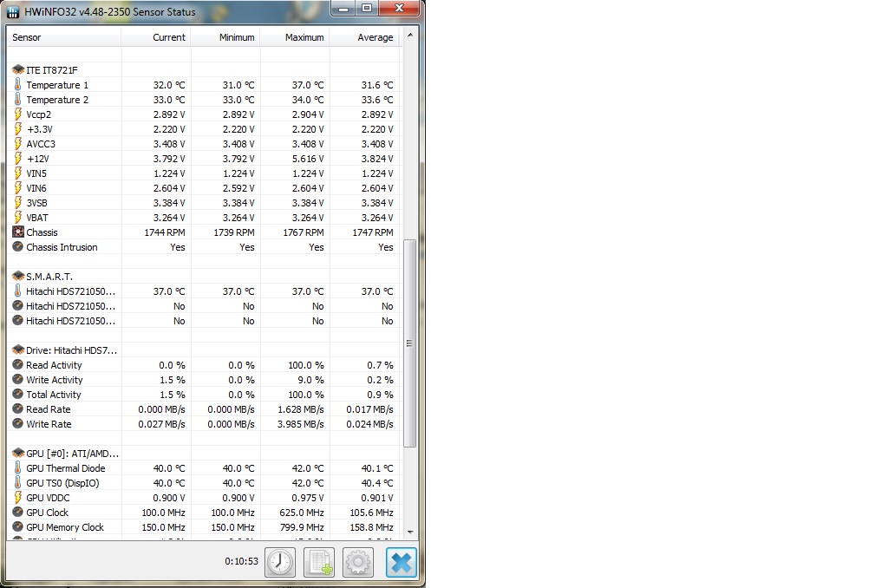Click the S.M.A.R.T. group chip icon

18,276
